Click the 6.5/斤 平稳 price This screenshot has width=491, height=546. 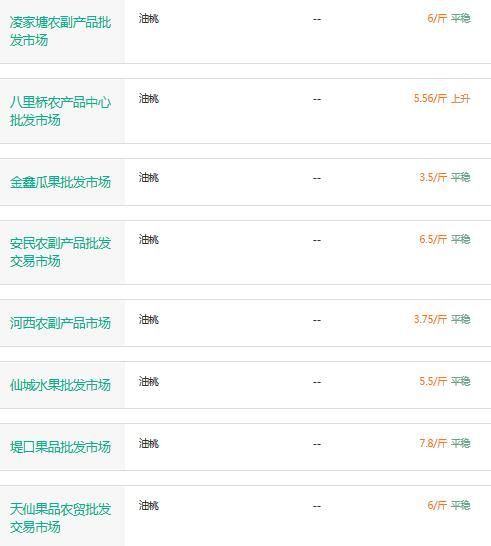point(445,240)
